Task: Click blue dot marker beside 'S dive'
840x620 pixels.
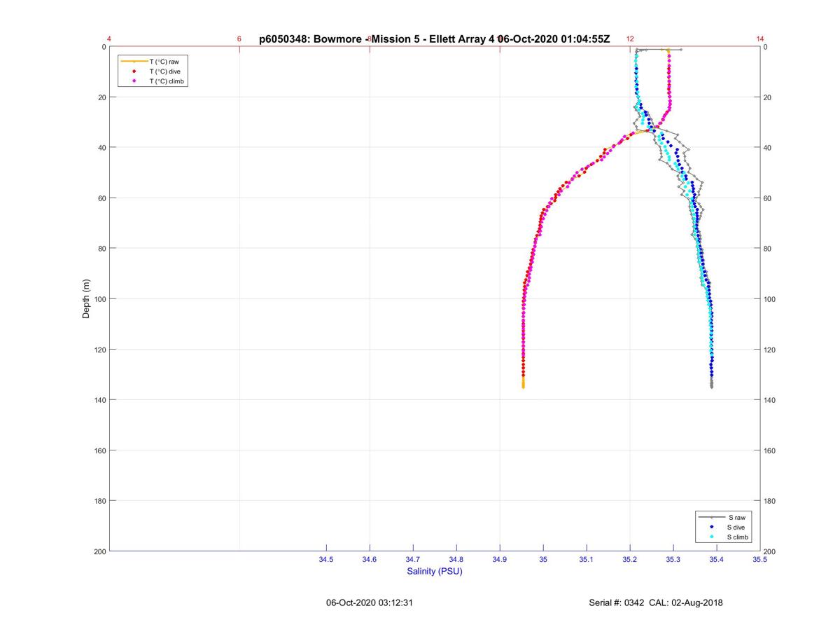Action: point(712,527)
